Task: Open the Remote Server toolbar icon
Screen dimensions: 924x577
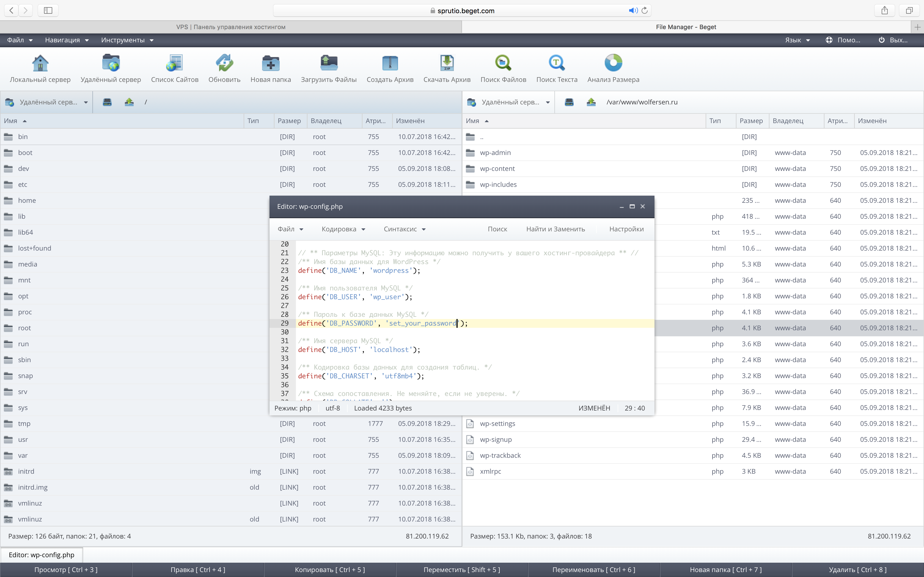Action: coord(111,63)
